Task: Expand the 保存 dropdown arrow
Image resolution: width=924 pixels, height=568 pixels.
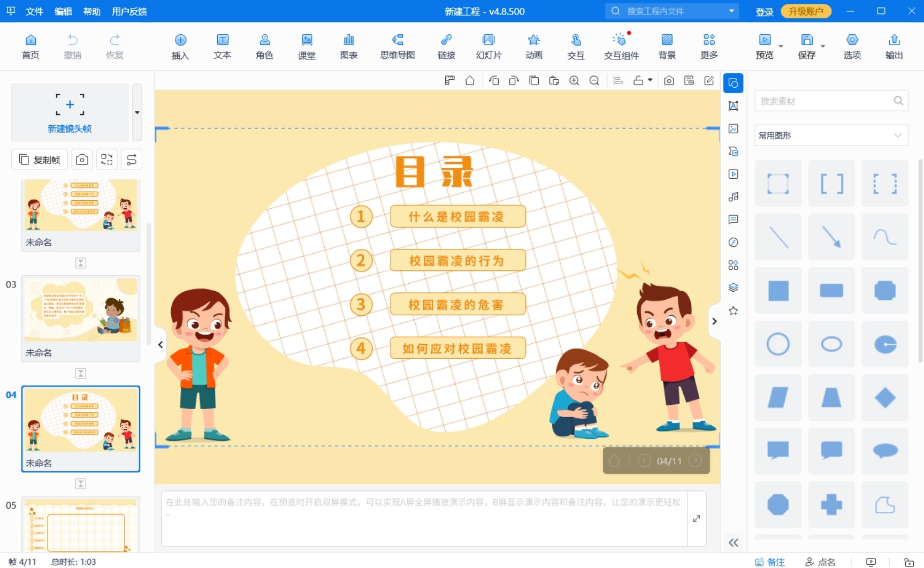Action: point(823,46)
